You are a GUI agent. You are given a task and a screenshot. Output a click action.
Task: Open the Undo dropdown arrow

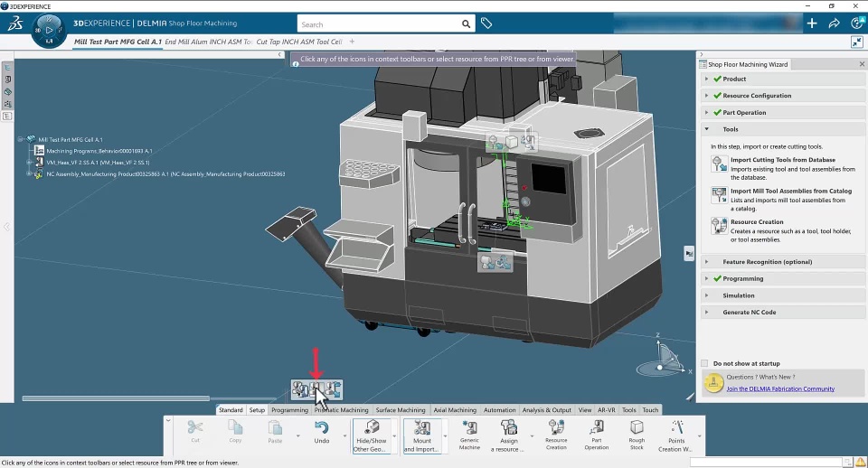(344, 435)
